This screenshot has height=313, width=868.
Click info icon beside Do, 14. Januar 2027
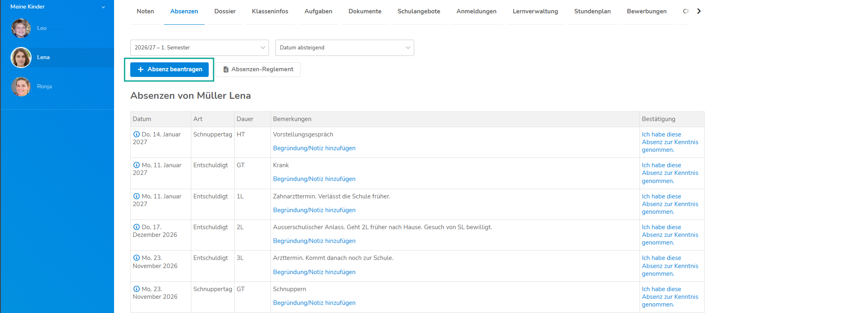coord(137,134)
